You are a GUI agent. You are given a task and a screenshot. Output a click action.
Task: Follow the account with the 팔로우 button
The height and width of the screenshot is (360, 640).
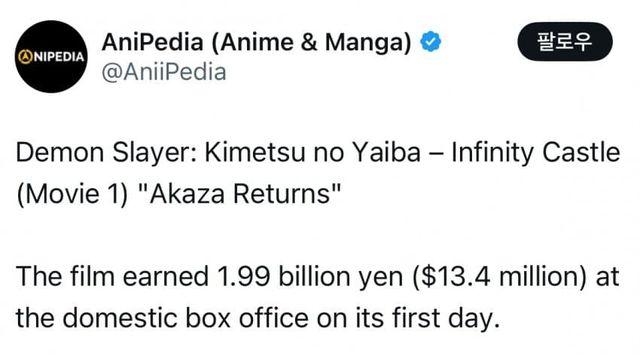565,42
